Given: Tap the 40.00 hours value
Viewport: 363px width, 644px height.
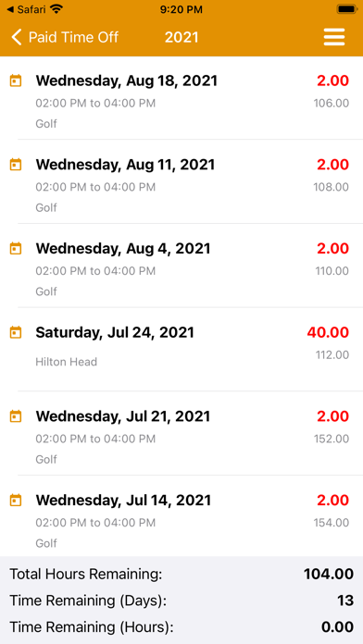Looking at the screenshot, I should [x=328, y=332].
